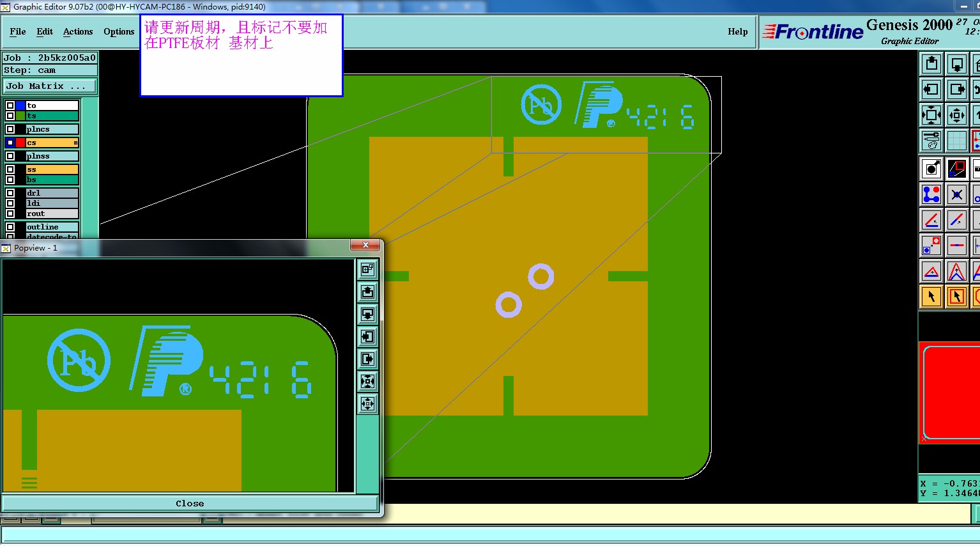Click pan left icon in Popview window
Viewport: 980px width, 546px height.
coord(367,337)
